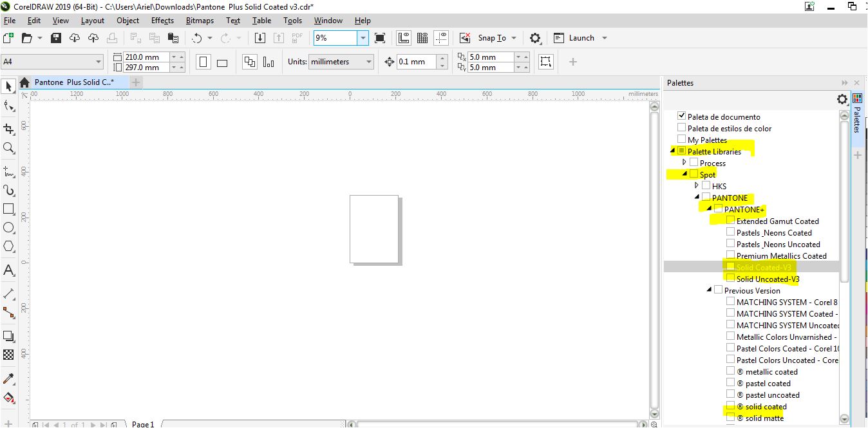Image resolution: width=868 pixels, height=428 pixels.
Task: Tick the HKS palette checkbox
Action: coord(706,186)
